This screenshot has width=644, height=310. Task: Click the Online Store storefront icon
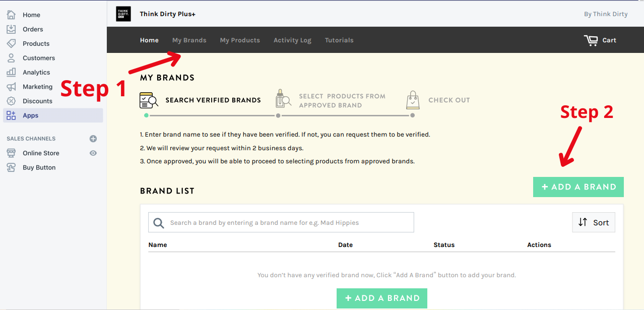11,153
